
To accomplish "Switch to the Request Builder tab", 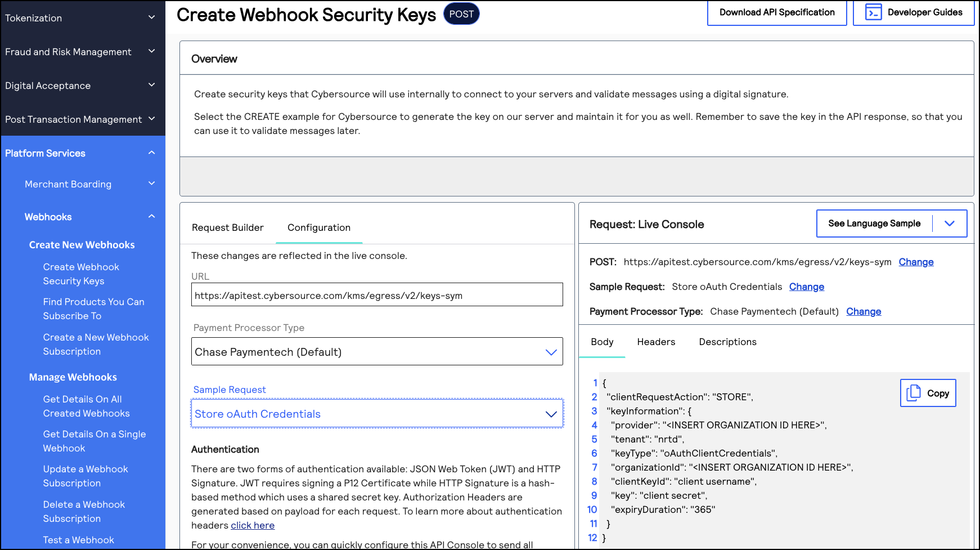I will [x=228, y=227].
